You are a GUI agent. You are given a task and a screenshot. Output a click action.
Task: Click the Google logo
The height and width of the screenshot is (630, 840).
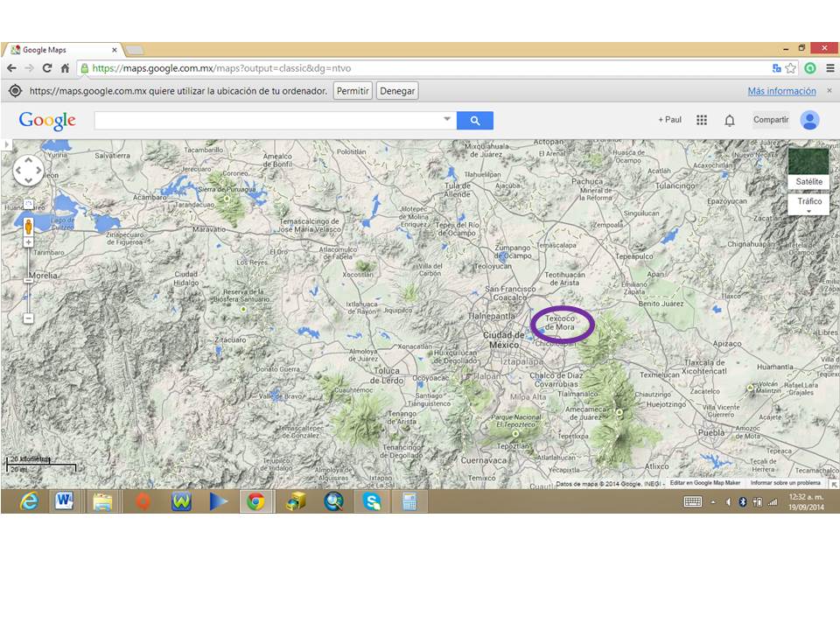pyautogui.click(x=47, y=121)
